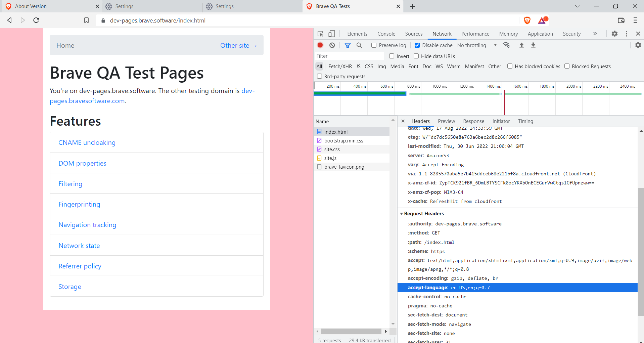Stop recording network log
The height and width of the screenshot is (343, 644).
coord(320,45)
